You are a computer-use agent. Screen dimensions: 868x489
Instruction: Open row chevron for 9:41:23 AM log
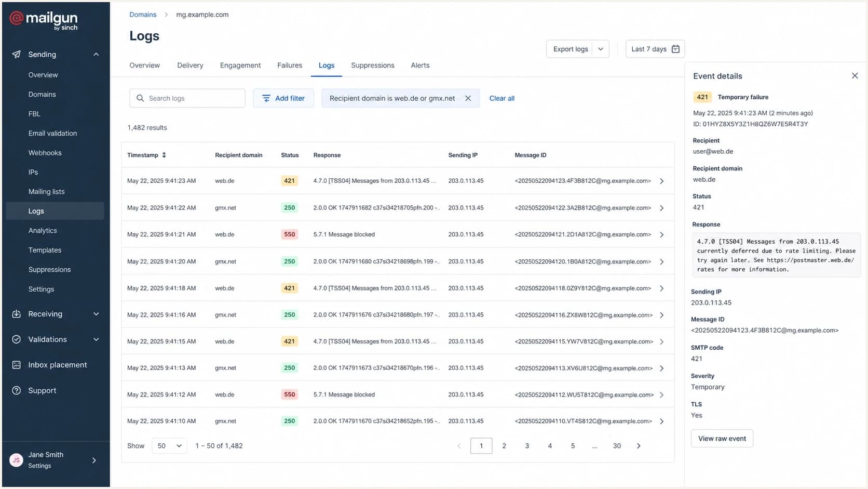[x=662, y=181]
